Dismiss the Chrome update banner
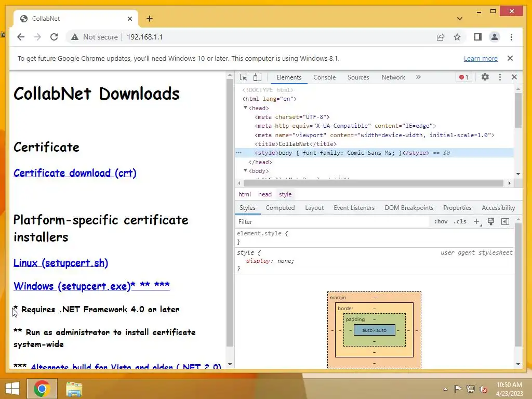The image size is (532, 399). click(x=510, y=58)
